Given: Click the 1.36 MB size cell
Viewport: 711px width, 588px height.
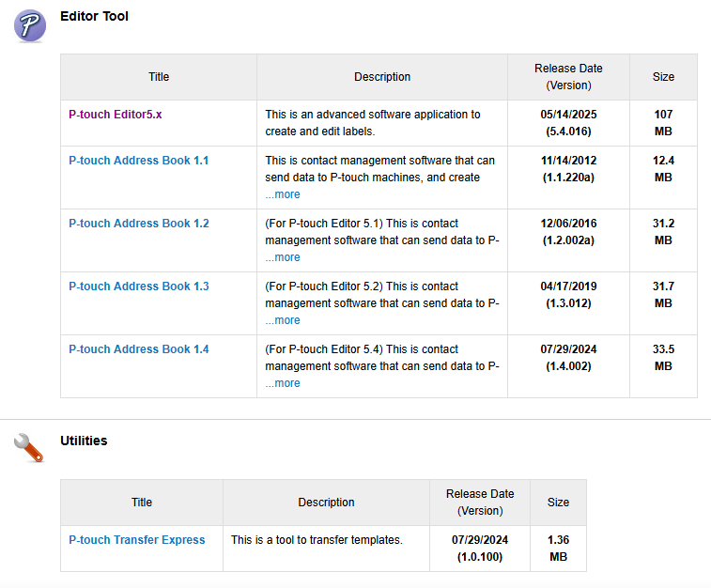Looking at the screenshot, I should click(x=558, y=549).
